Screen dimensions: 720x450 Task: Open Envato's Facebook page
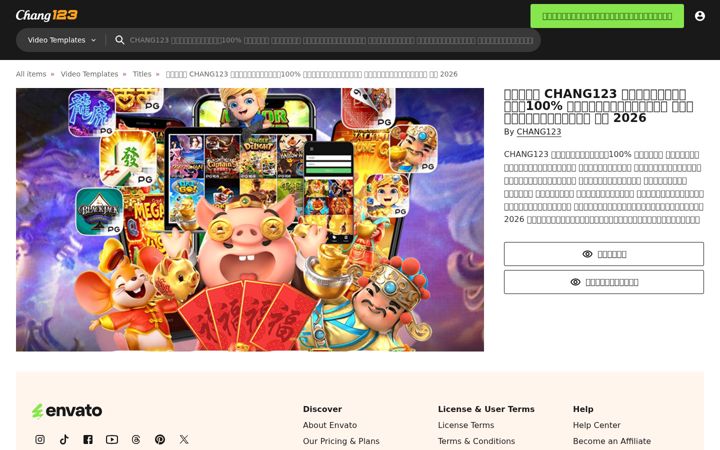(88, 439)
